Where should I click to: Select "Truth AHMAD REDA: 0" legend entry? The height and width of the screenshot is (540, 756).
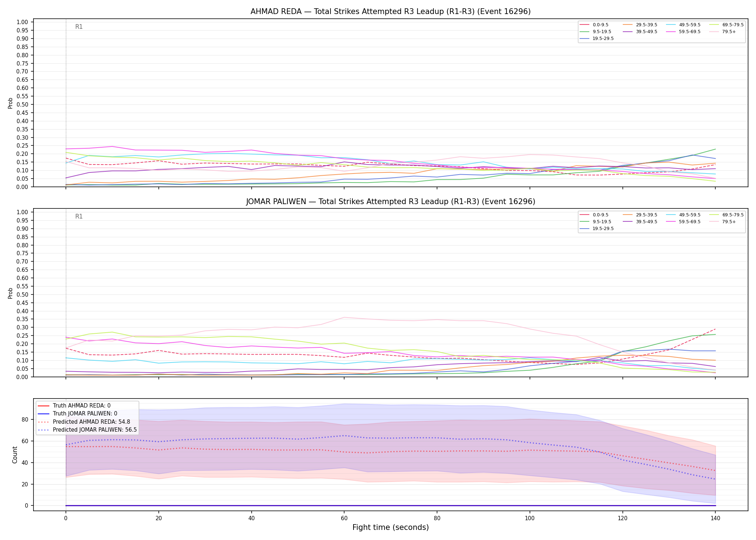pos(82,406)
